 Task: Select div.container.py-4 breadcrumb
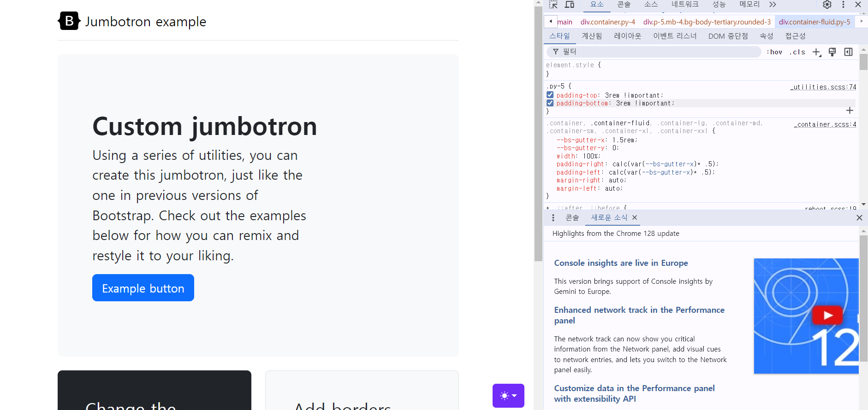click(608, 22)
